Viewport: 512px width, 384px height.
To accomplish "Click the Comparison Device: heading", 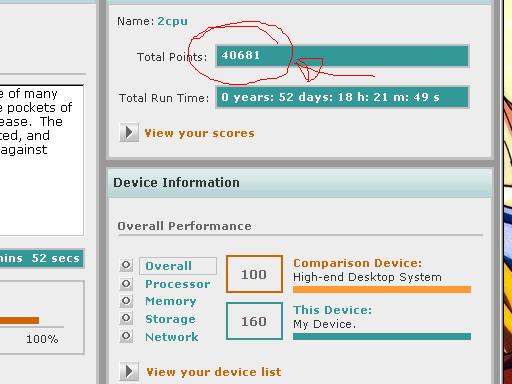I will click(x=357, y=263).
